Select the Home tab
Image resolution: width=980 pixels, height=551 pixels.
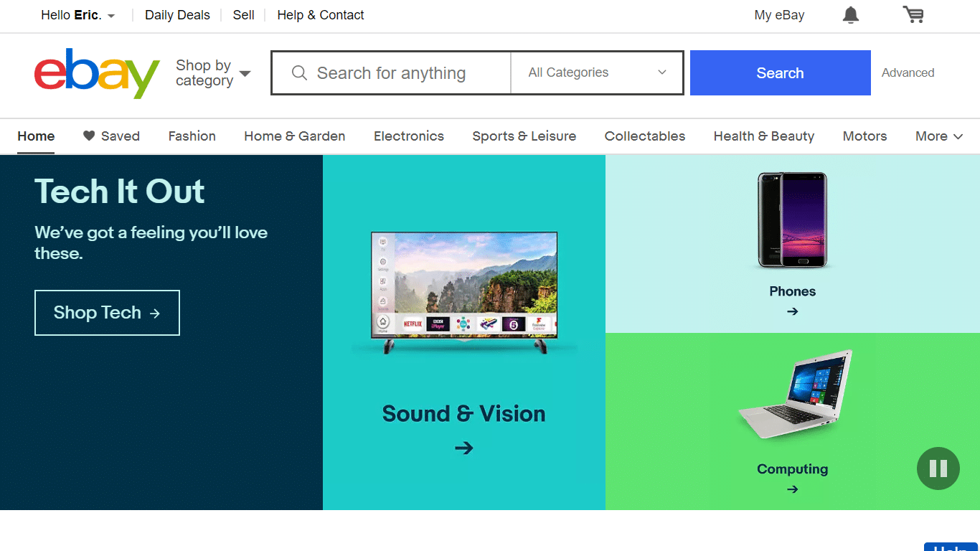(36, 136)
